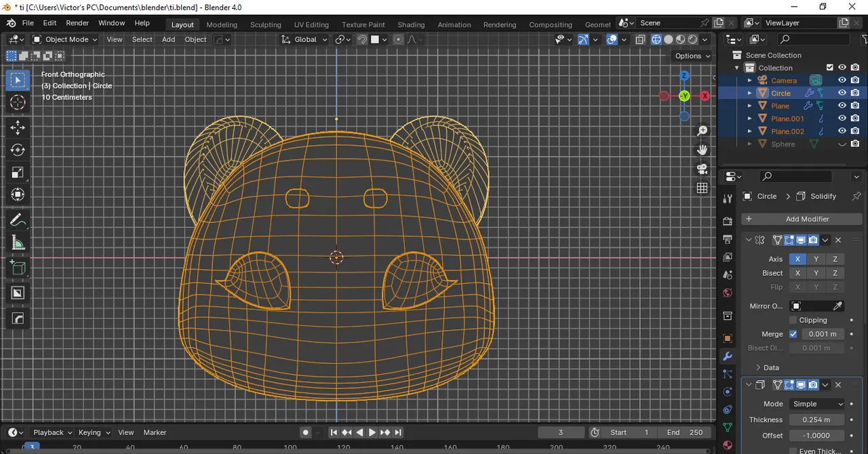Toggle camera view in viewport
Image resolution: width=868 pixels, height=454 pixels.
pyautogui.click(x=703, y=169)
